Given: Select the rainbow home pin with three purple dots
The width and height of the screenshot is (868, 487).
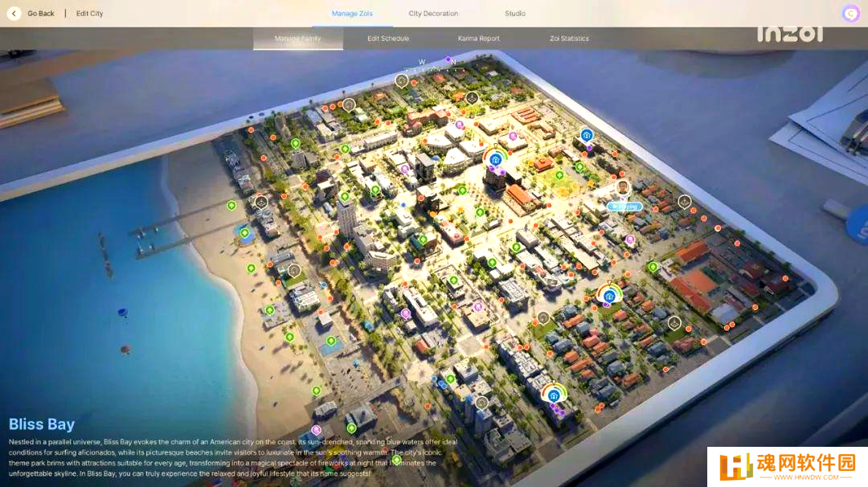Looking at the screenshot, I should pos(554,395).
